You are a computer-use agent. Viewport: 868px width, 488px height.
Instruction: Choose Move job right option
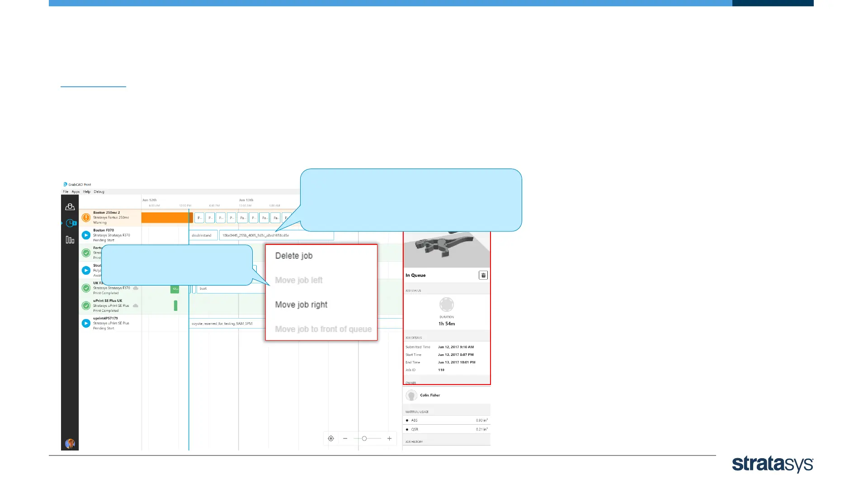pyautogui.click(x=301, y=305)
